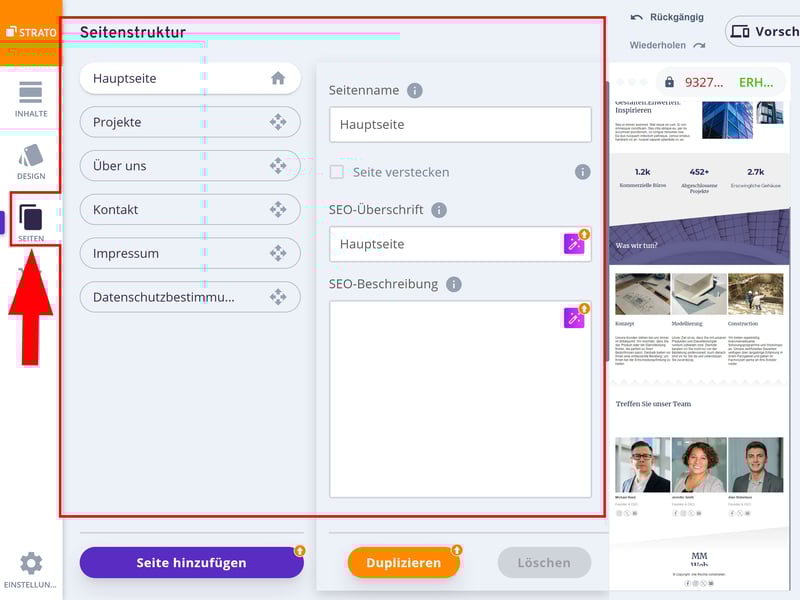Click the curly-haired woman team photo
The image size is (800, 600).
[699, 465]
